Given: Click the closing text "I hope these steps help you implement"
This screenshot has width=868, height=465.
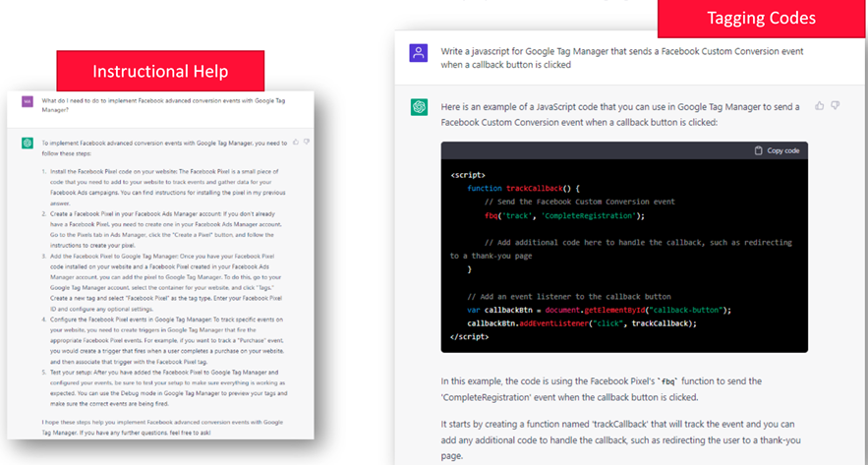Looking at the screenshot, I should pos(162,427).
